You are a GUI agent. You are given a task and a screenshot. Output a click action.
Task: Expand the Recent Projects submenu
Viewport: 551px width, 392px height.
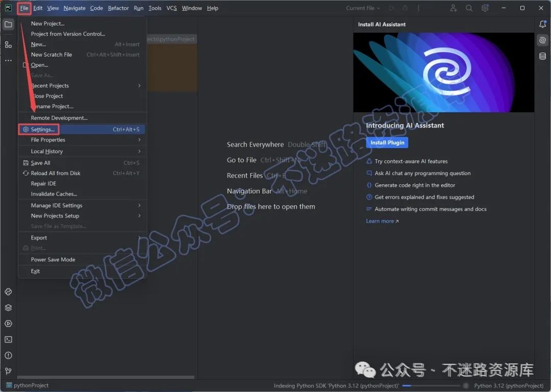coord(82,86)
